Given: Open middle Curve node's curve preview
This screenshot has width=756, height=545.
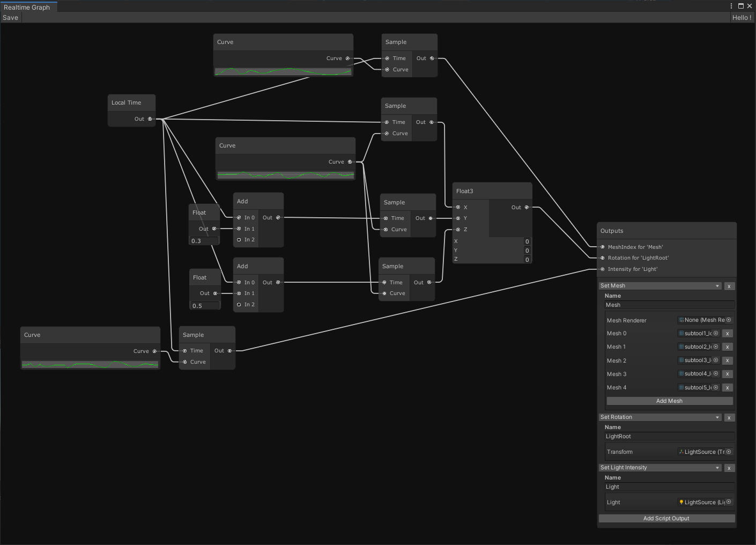Looking at the screenshot, I should click(x=286, y=175).
